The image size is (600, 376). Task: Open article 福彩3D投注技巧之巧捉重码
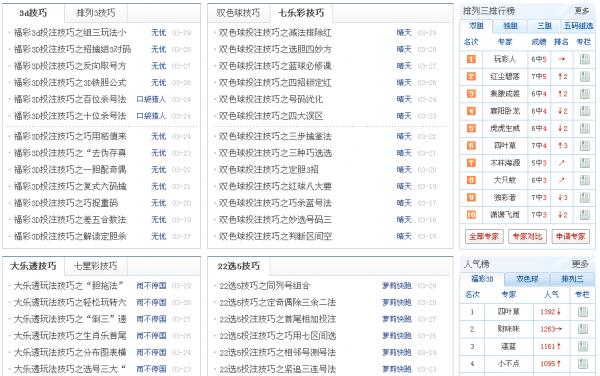[x=66, y=203]
